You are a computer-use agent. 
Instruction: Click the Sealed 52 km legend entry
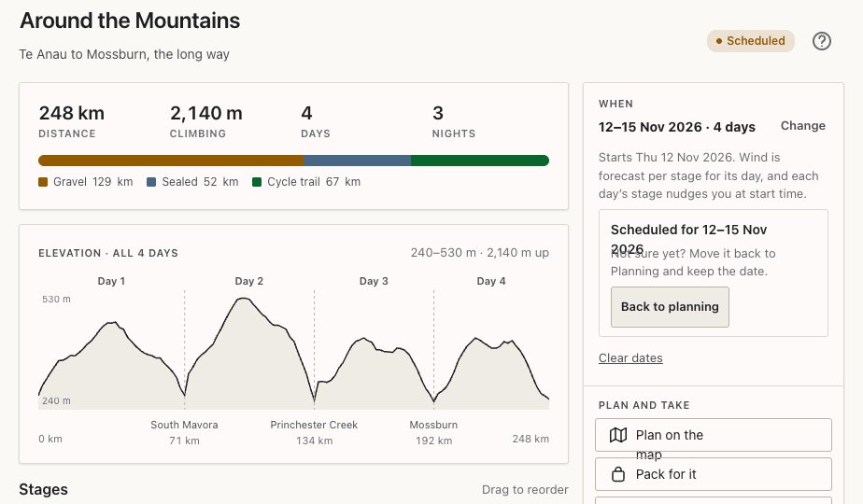[192, 182]
